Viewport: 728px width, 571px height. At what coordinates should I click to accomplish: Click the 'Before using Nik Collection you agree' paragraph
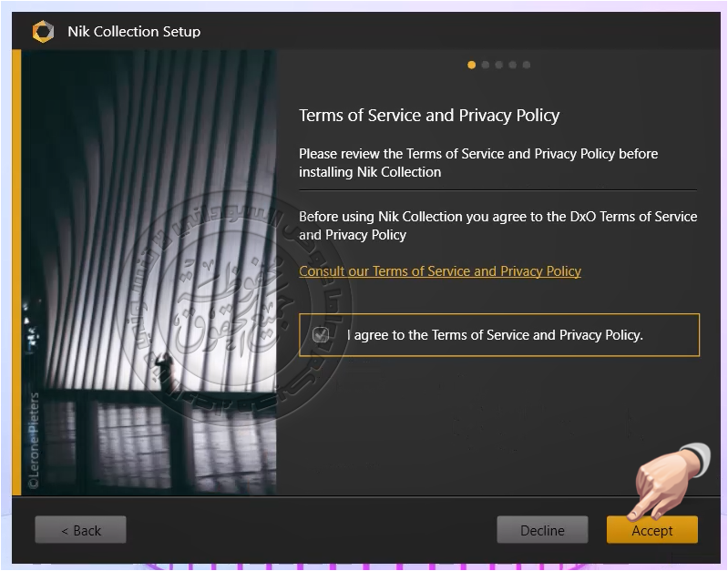click(x=497, y=226)
